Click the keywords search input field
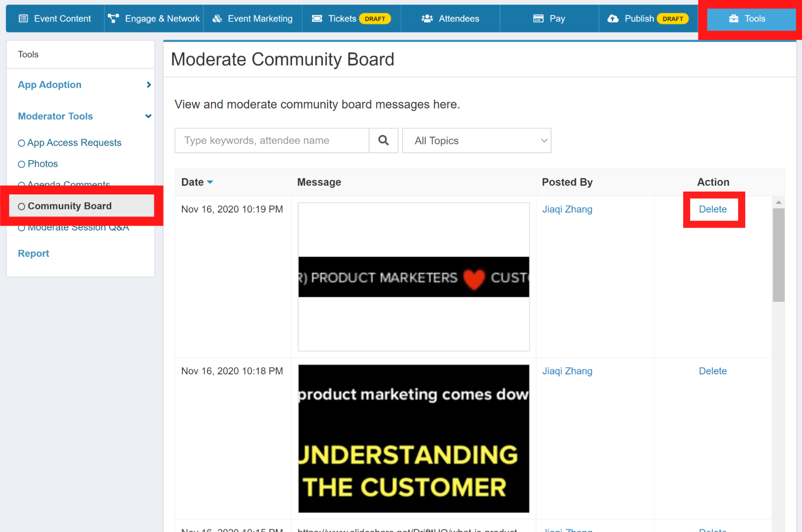This screenshot has height=532, width=802. coord(272,140)
